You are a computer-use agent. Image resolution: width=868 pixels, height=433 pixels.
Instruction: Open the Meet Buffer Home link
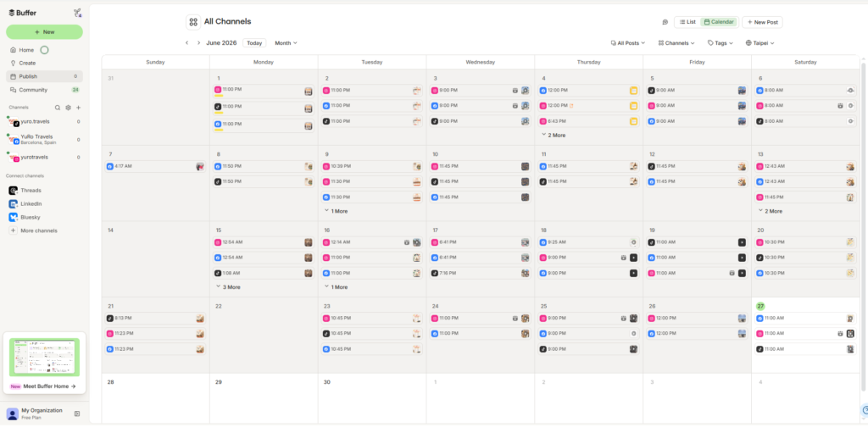click(44, 386)
